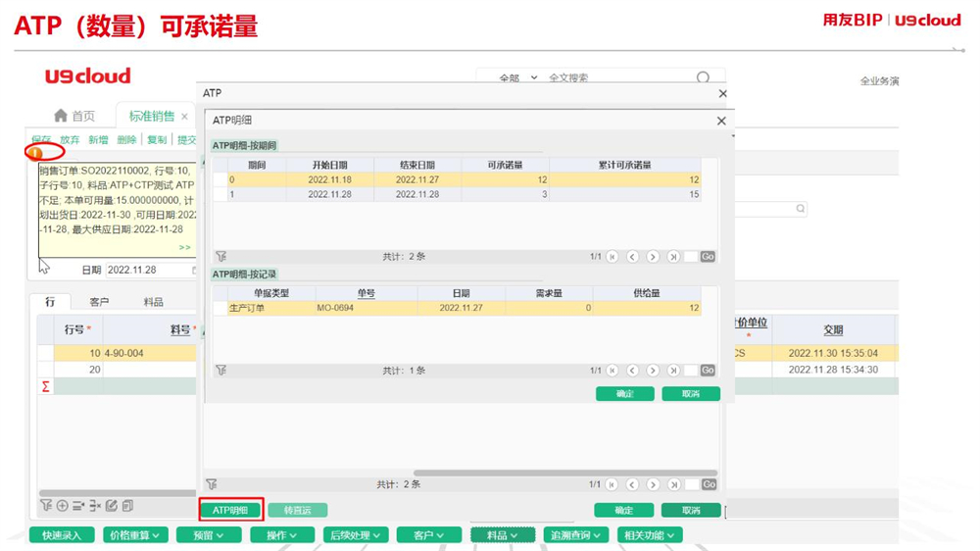
Task: Switch to the 标准销售 tab
Action: (157, 116)
